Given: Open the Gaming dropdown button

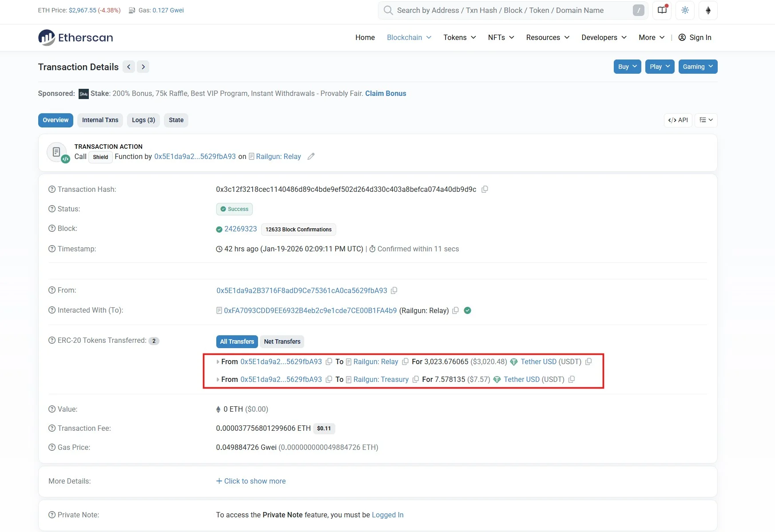Looking at the screenshot, I should [x=698, y=67].
